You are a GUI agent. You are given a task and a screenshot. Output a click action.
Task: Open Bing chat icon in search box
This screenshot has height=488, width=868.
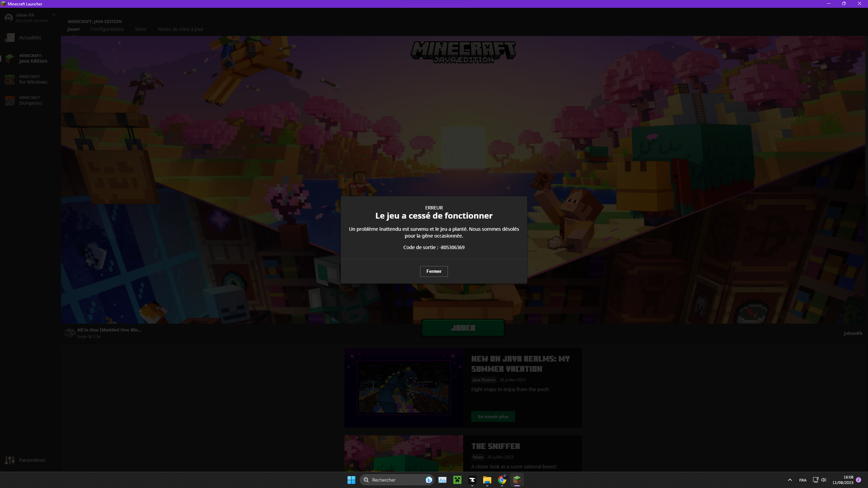tap(429, 480)
